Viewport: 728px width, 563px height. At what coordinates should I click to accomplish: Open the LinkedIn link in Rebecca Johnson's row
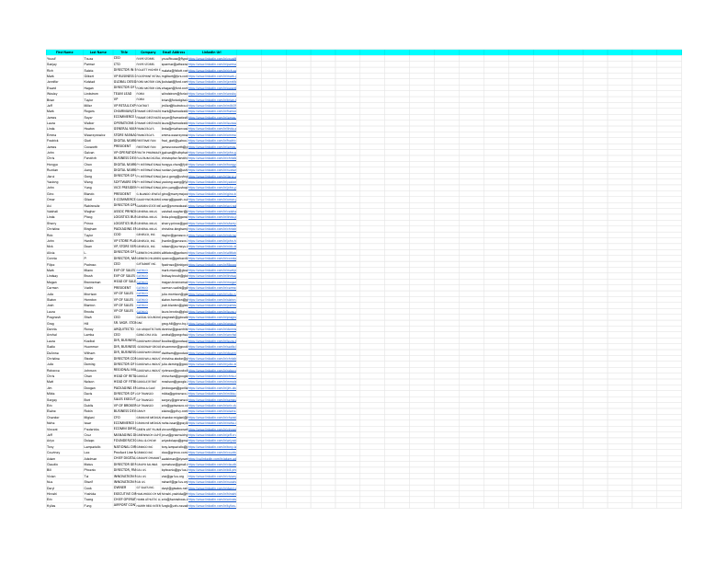click(212, 370)
